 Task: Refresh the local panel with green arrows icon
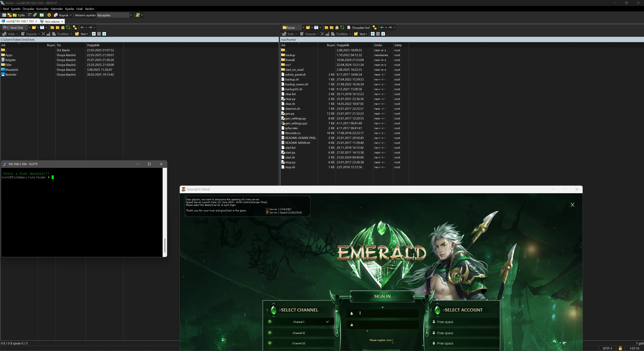[x=68, y=28]
